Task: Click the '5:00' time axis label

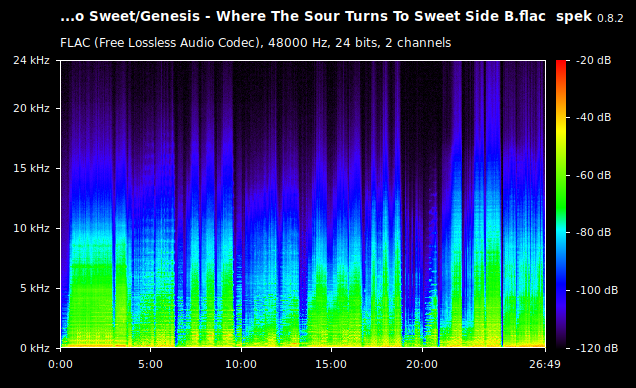Action: [x=150, y=364]
